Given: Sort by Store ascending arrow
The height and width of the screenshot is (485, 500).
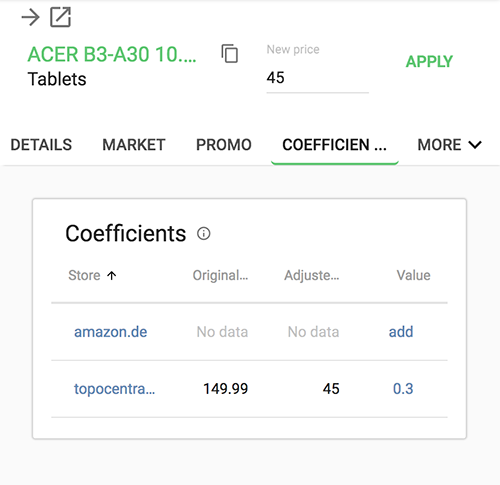Looking at the screenshot, I should coord(112,276).
